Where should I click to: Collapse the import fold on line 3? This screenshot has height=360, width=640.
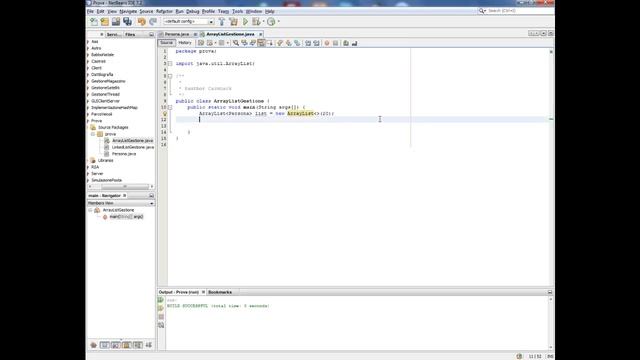(170, 64)
